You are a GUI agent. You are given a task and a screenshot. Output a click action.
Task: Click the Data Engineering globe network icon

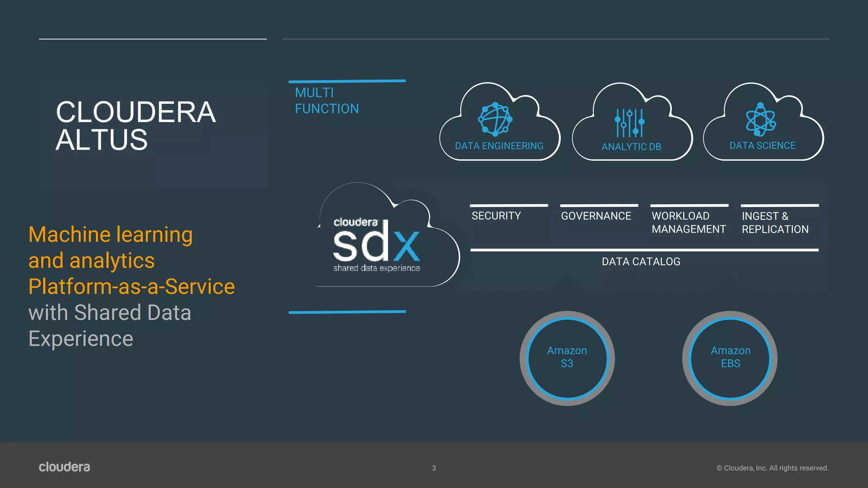tap(495, 119)
